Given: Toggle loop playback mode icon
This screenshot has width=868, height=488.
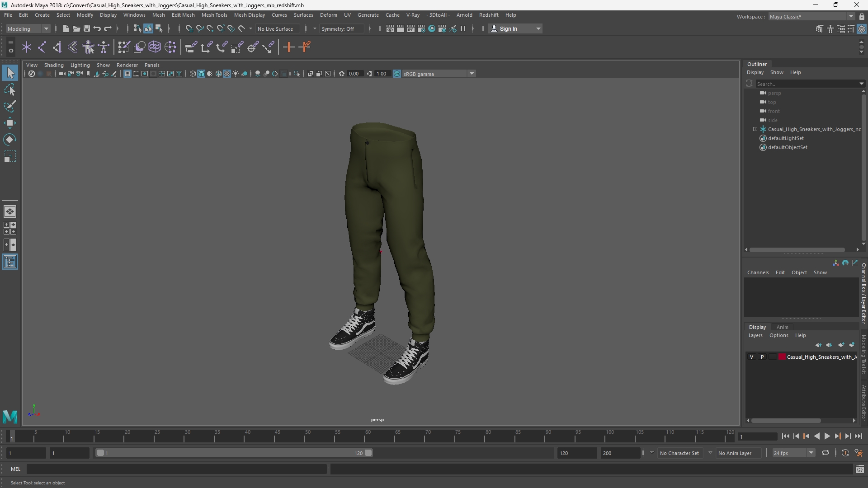Looking at the screenshot, I should (825, 453).
